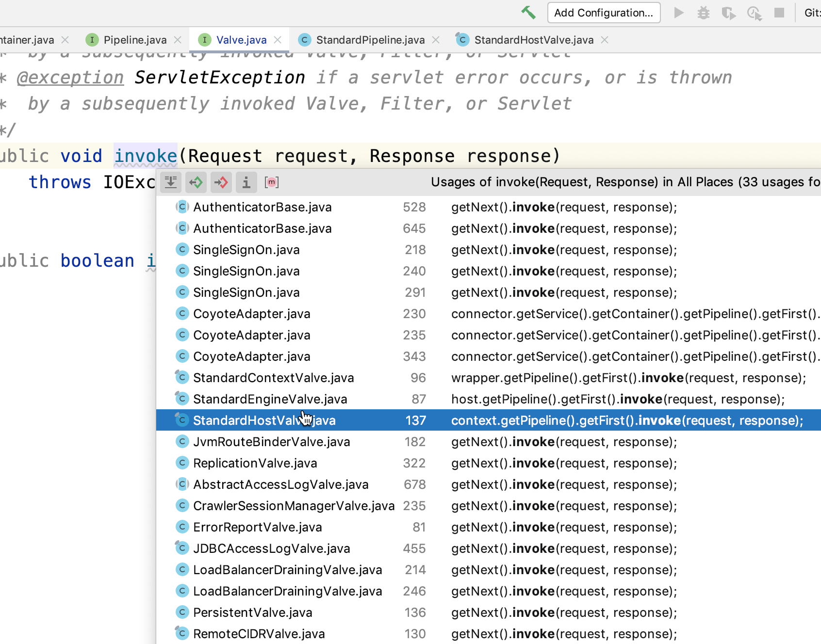Screen dimensions: 821x644
Task: Switch to the Pipeline.java tab
Action: (134, 40)
